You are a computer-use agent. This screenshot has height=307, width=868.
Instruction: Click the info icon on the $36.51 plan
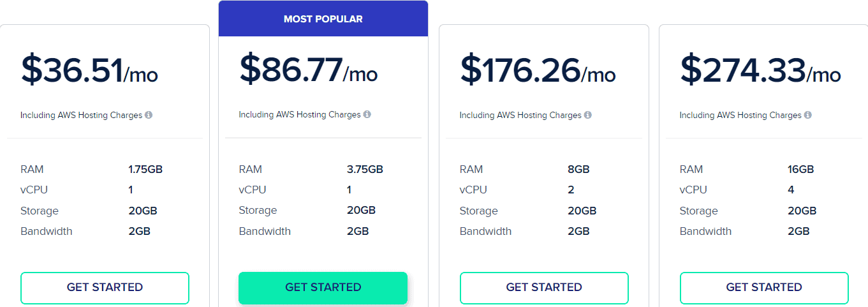pyautogui.click(x=149, y=116)
